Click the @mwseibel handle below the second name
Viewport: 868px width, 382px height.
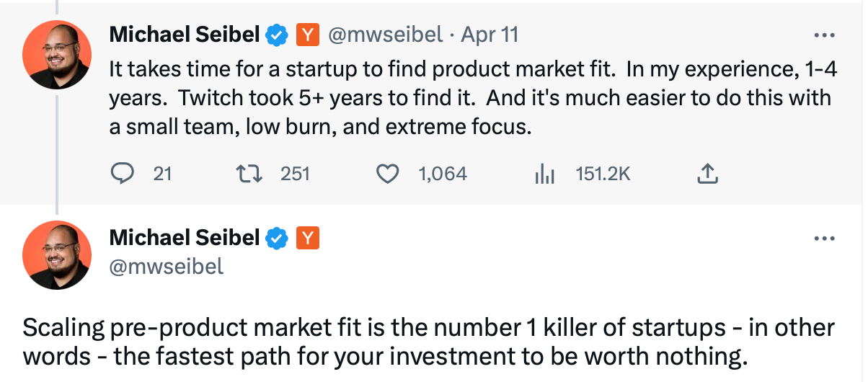coord(167,267)
